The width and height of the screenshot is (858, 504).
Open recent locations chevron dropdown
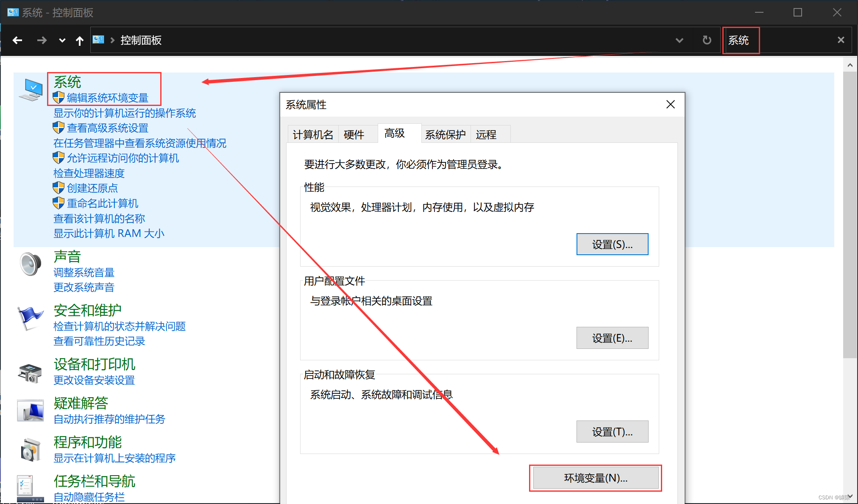[62, 40]
